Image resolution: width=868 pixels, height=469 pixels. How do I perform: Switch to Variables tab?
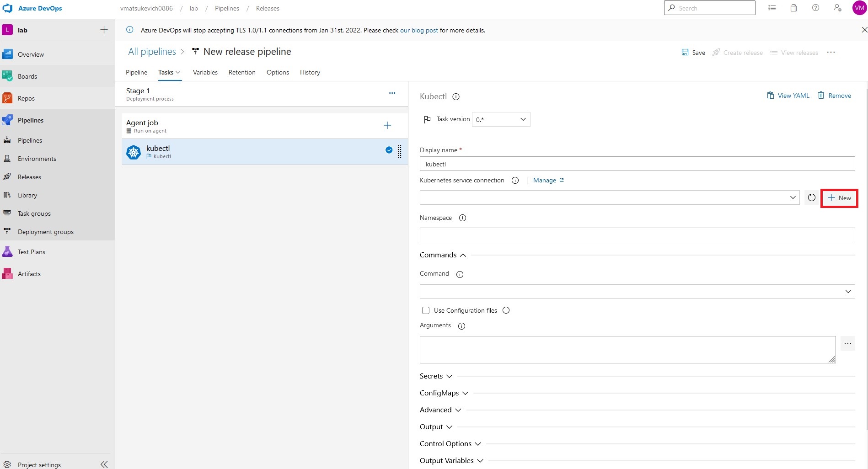205,72
